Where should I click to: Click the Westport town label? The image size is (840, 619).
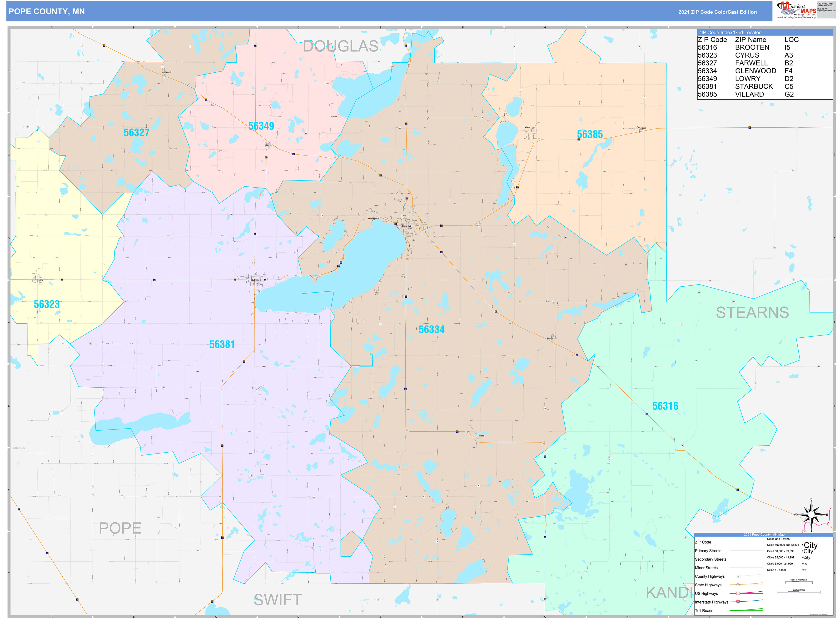tap(641, 128)
